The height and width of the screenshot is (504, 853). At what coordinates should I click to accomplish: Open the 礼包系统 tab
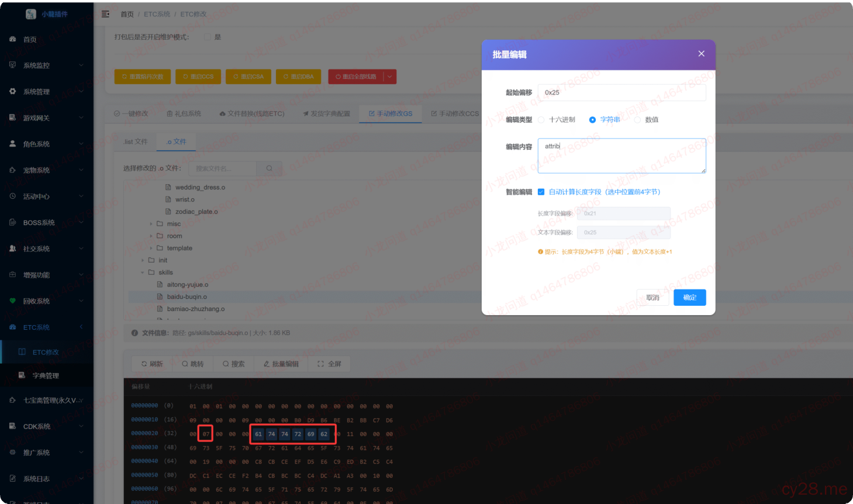[185, 113]
